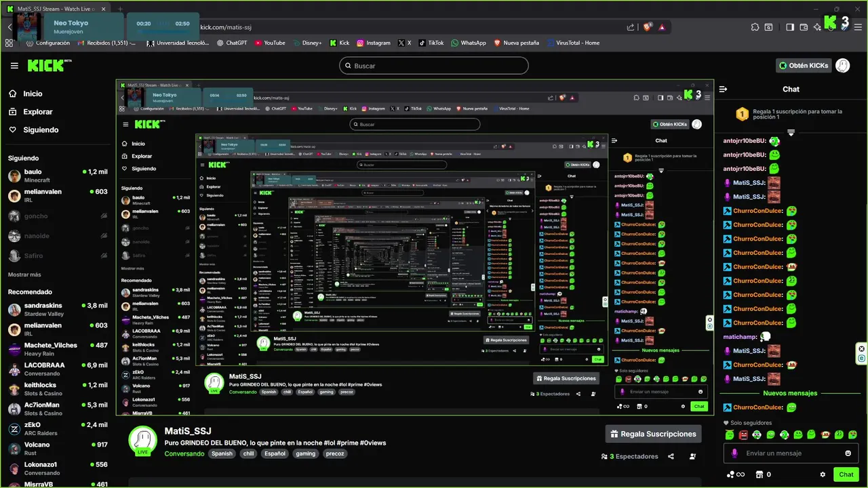Open the Kick hamburger menu
Image resolution: width=868 pixels, height=488 pixels.
14,66
